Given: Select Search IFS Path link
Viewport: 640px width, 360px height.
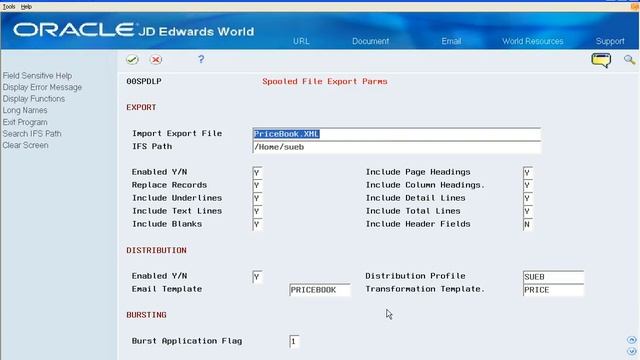Looking at the screenshot, I should (32, 133).
